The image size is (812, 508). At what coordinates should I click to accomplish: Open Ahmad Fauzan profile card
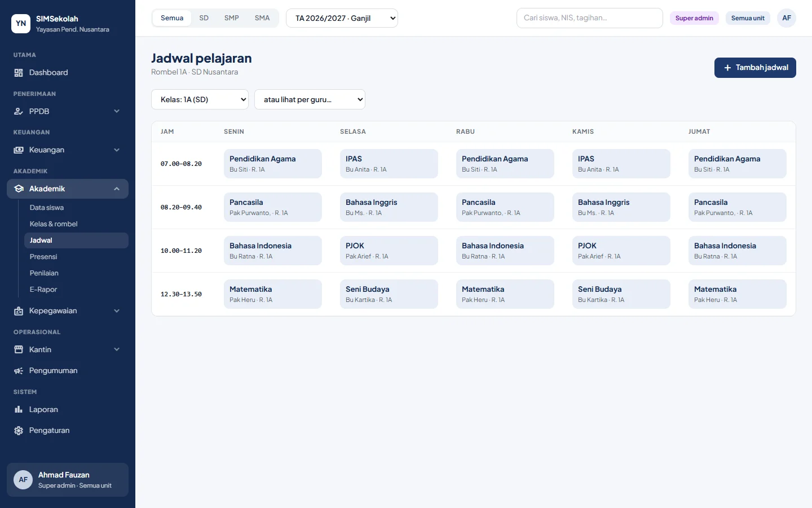pos(68,480)
